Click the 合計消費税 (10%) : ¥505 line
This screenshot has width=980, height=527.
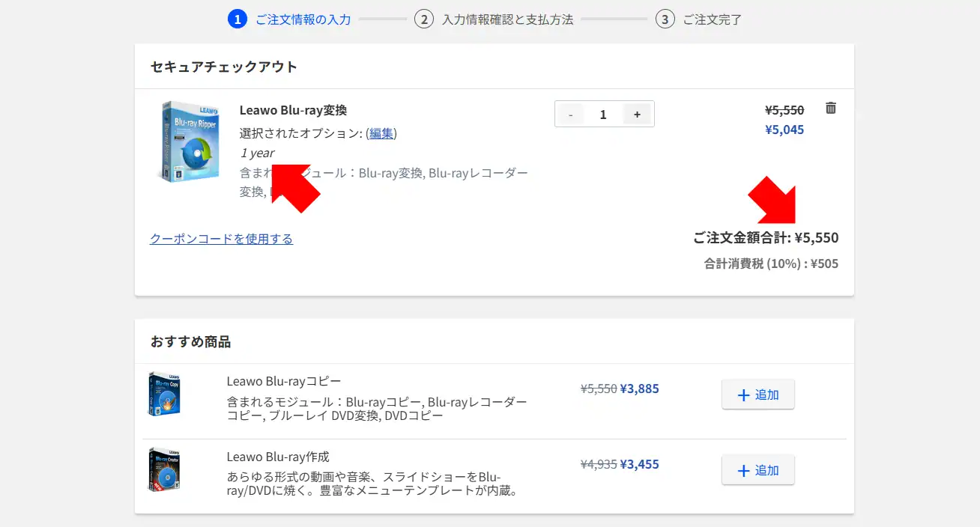[771, 263]
